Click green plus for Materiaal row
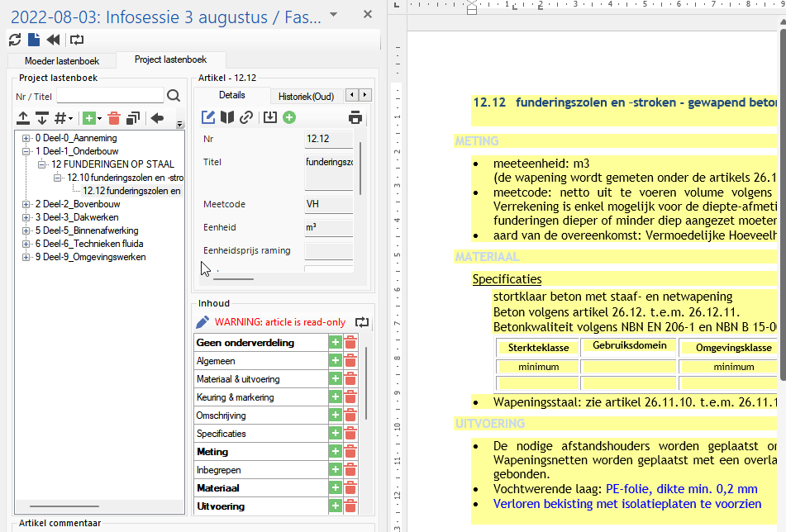This screenshot has height=532, width=786. [x=335, y=488]
